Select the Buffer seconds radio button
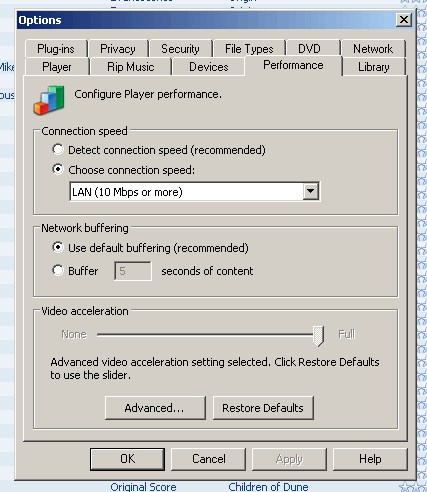Screen dimensions: 427x492 click(58, 270)
